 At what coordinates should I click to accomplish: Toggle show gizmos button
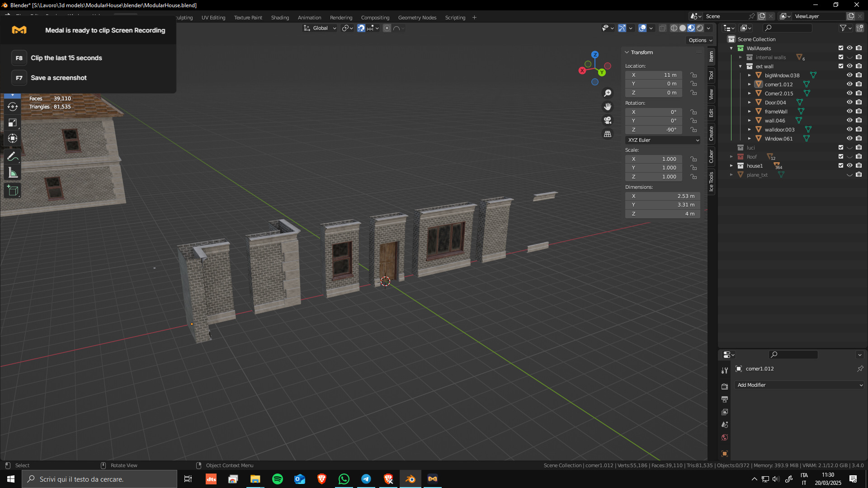pos(622,28)
